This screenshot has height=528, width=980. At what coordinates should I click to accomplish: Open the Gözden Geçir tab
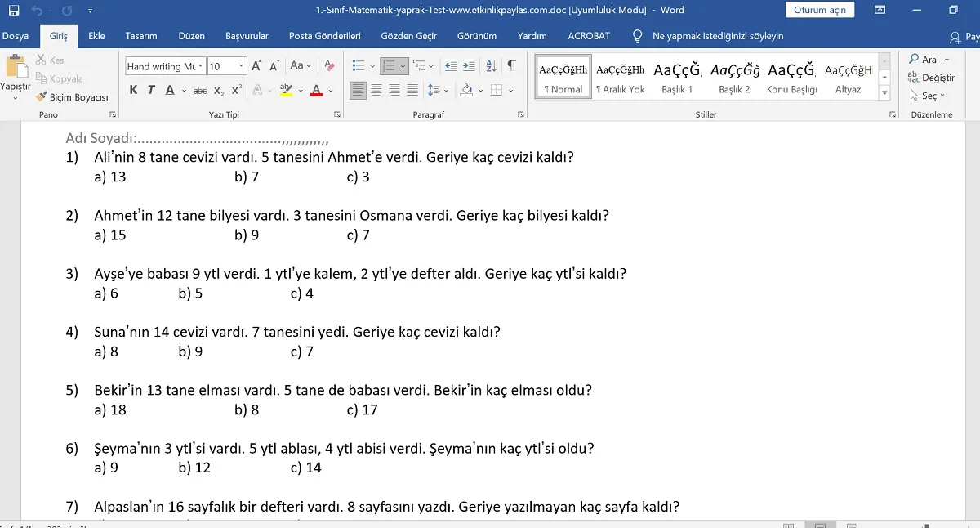pos(409,36)
